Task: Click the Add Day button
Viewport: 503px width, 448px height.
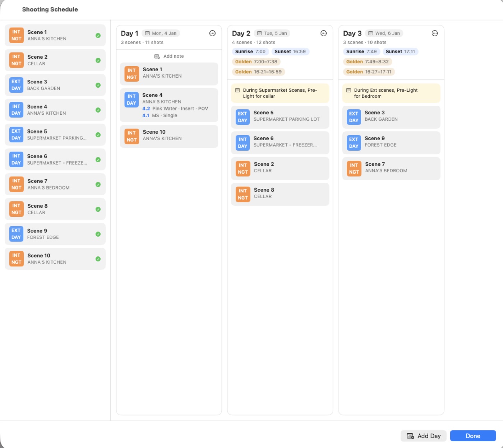Action: click(x=423, y=436)
